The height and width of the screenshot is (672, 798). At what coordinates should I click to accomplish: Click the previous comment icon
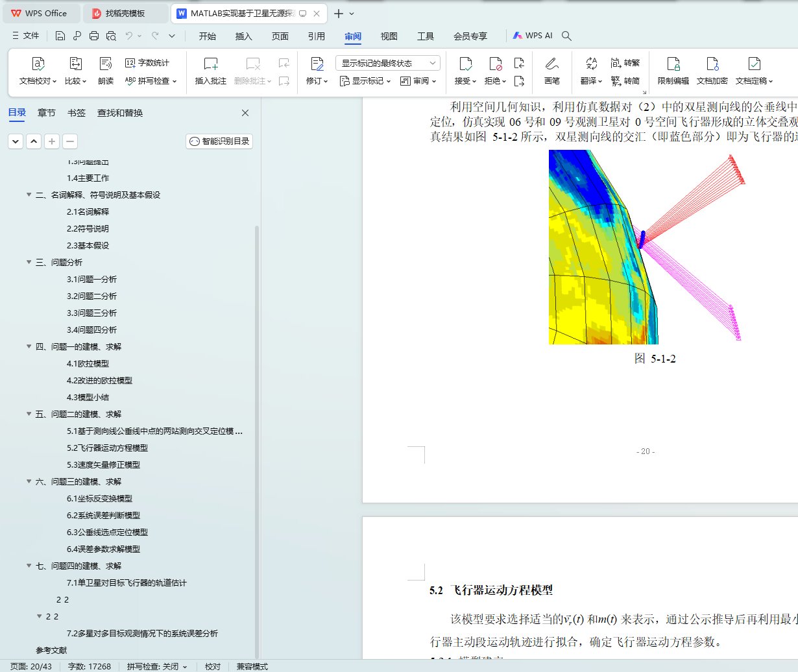tap(284, 63)
